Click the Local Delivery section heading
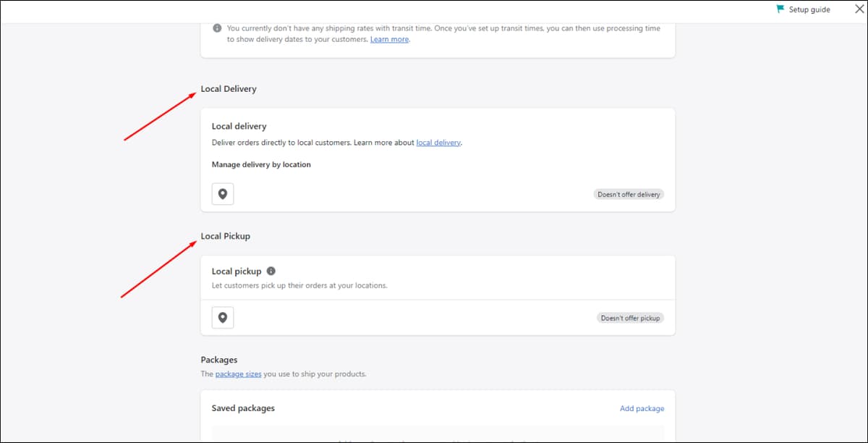Viewport: 868px width, 443px height. tap(229, 89)
